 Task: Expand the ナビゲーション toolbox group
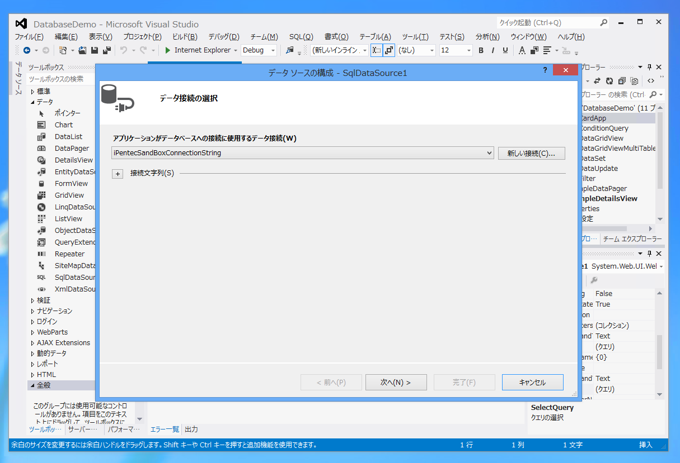[33, 311]
